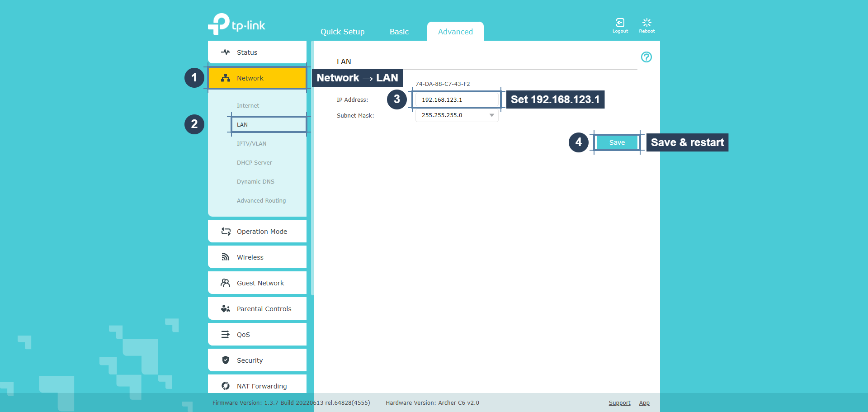868x412 pixels.
Task: Expand the QoS section label
Action: [x=243, y=335]
